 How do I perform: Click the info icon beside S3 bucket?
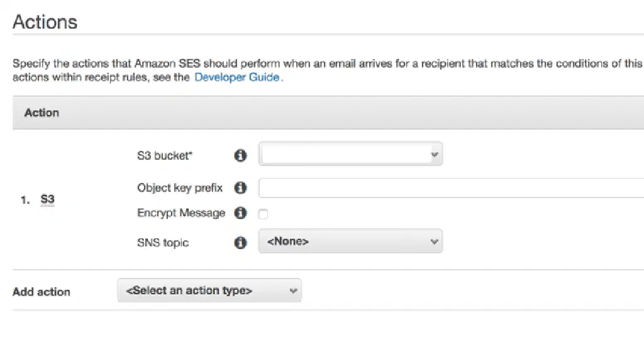[240, 155]
